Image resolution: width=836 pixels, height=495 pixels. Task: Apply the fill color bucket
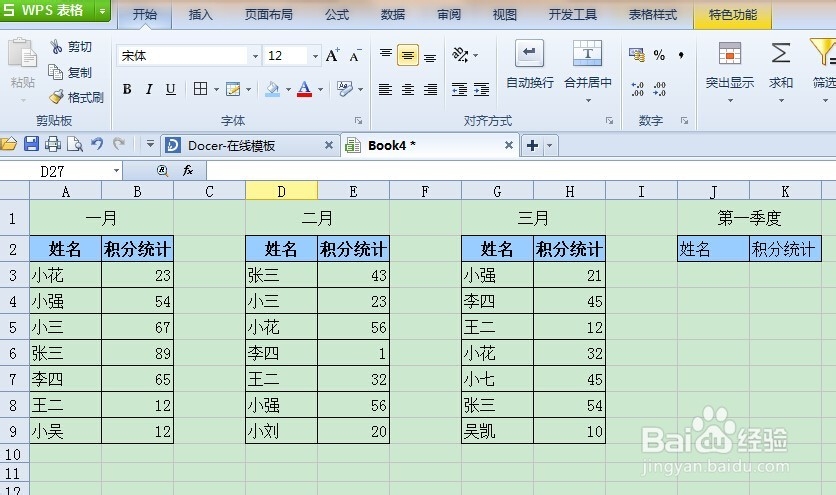(x=272, y=89)
